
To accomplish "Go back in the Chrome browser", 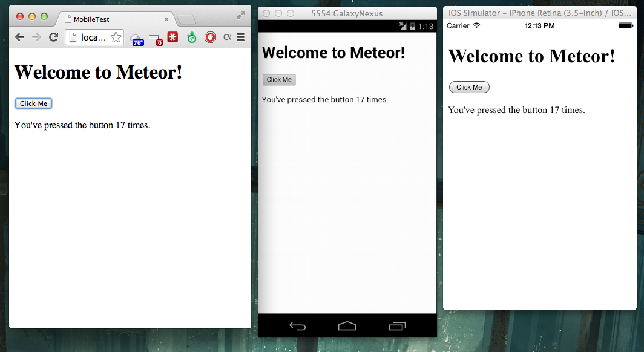I will pyautogui.click(x=19, y=37).
